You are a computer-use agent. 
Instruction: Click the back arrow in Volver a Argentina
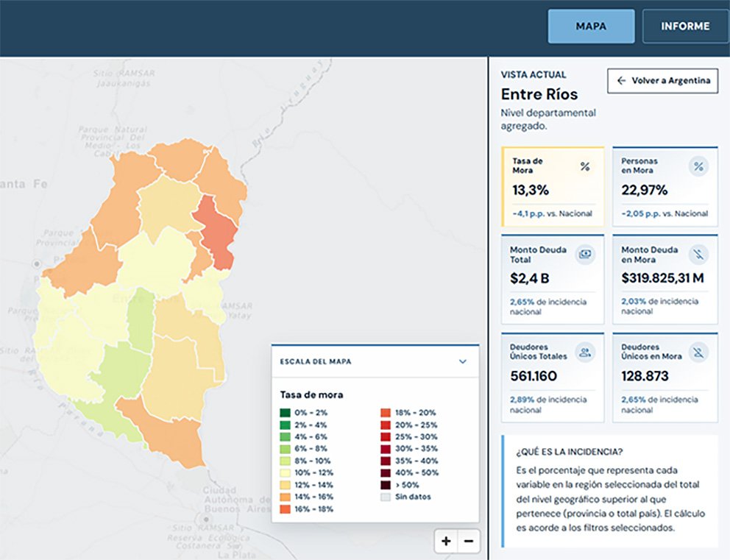(x=622, y=80)
